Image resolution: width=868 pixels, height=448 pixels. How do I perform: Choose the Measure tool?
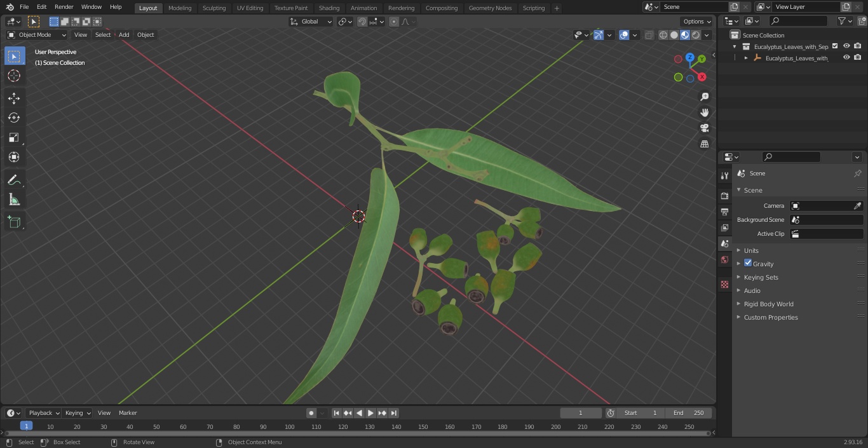pyautogui.click(x=14, y=200)
